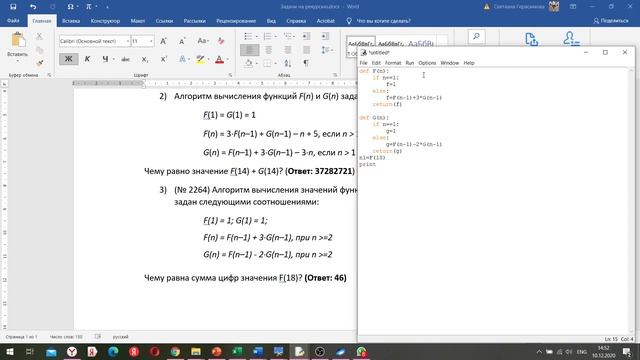
Task: Open the Mail app from the taskbar
Action: pyautogui.click(x=51, y=351)
